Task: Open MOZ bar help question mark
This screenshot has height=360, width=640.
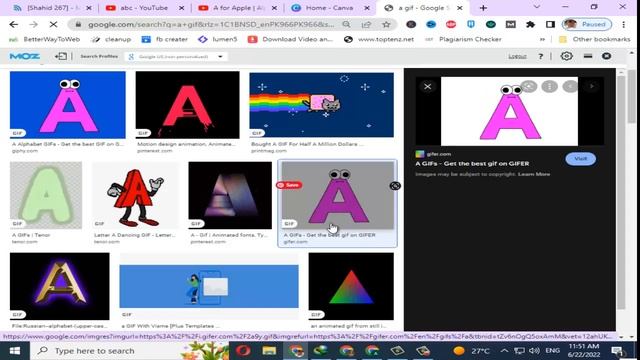Action: click(541, 56)
